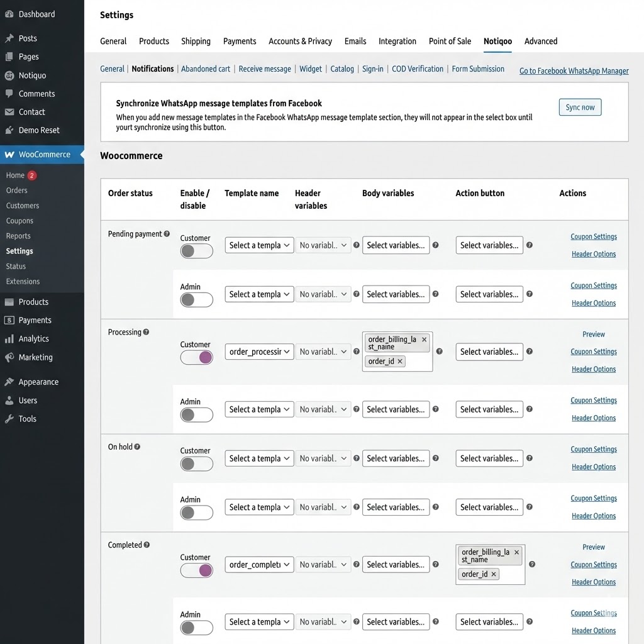Turn on the On hold Admin toggle
The height and width of the screenshot is (644, 644).
pyautogui.click(x=196, y=513)
